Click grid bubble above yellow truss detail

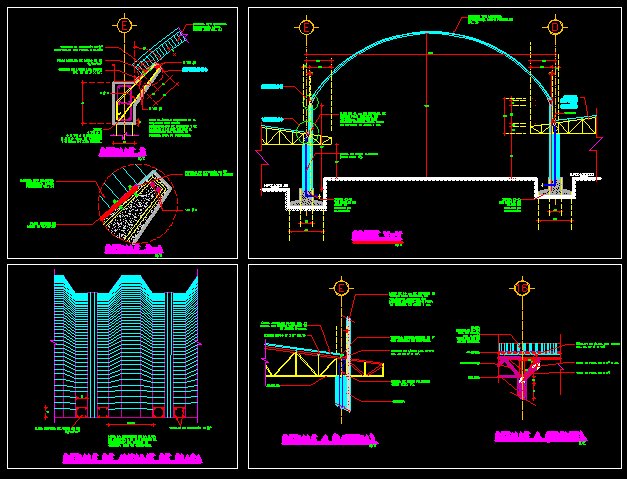(x=341, y=288)
